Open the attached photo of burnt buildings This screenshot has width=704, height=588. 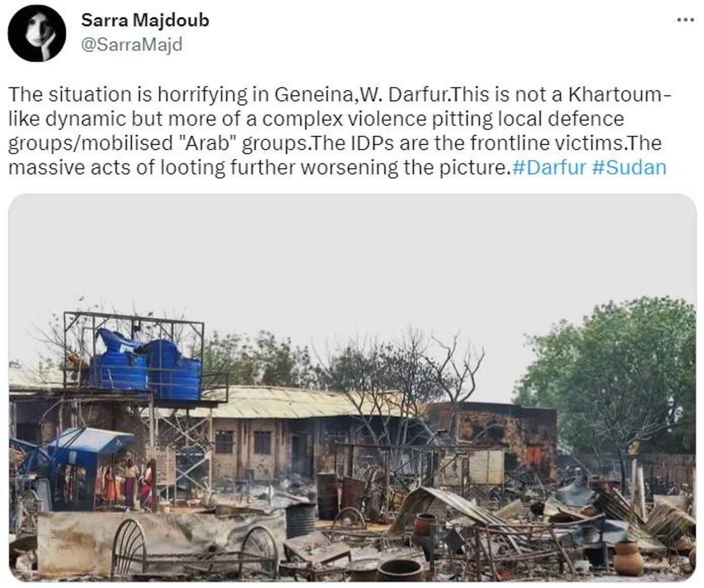tap(353, 388)
